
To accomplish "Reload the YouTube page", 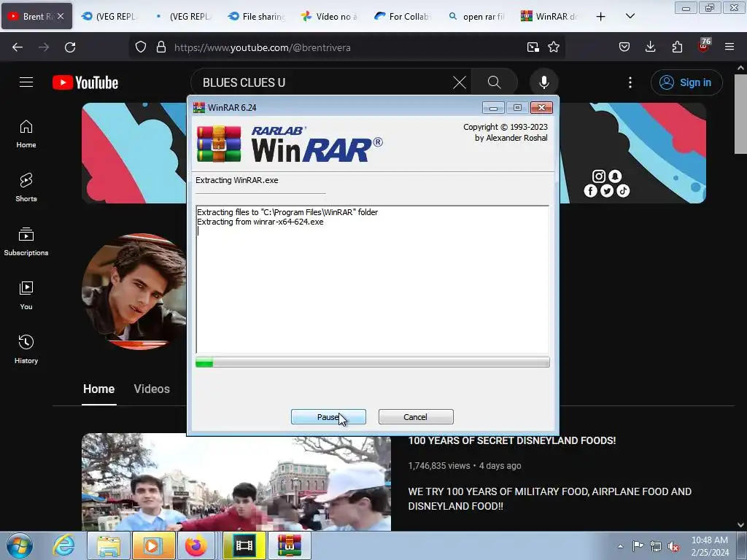I will click(x=70, y=47).
